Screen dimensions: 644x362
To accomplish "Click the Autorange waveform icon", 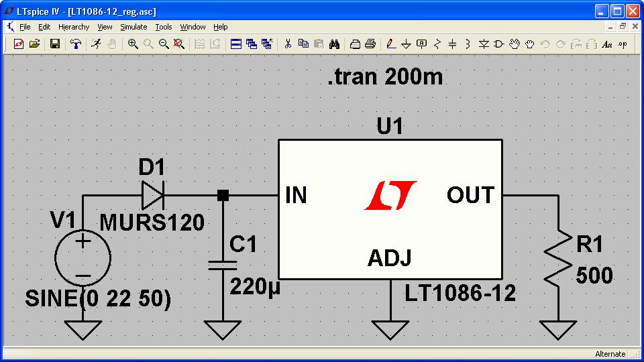I will pos(200,44).
